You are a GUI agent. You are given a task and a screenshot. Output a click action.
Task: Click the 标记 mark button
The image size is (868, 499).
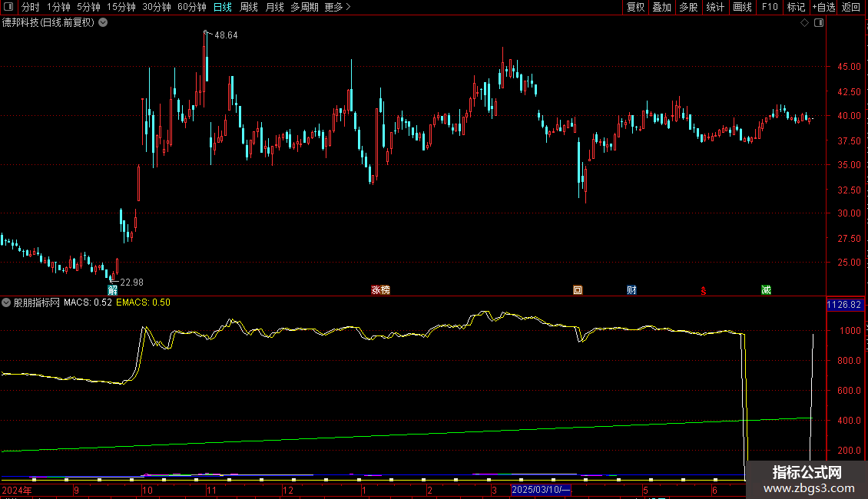(796, 7)
